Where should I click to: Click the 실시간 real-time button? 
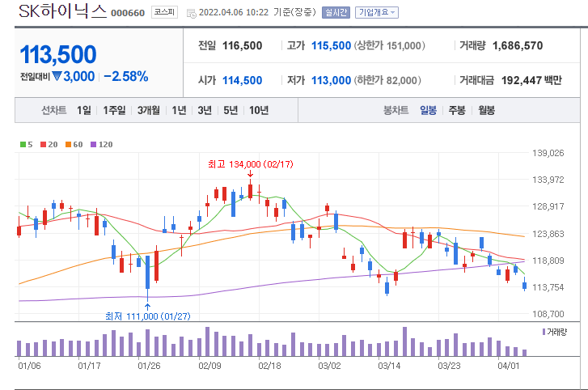(x=336, y=13)
